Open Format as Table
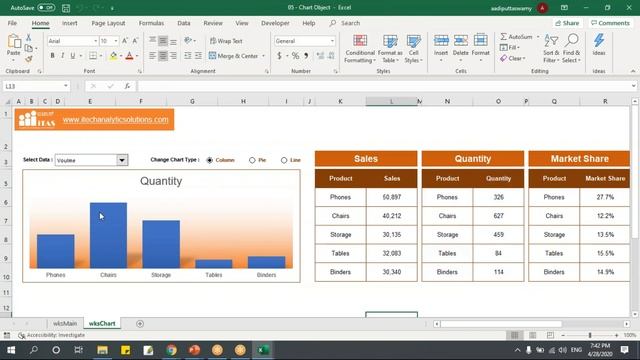 pyautogui.click(x=390, y=49)
